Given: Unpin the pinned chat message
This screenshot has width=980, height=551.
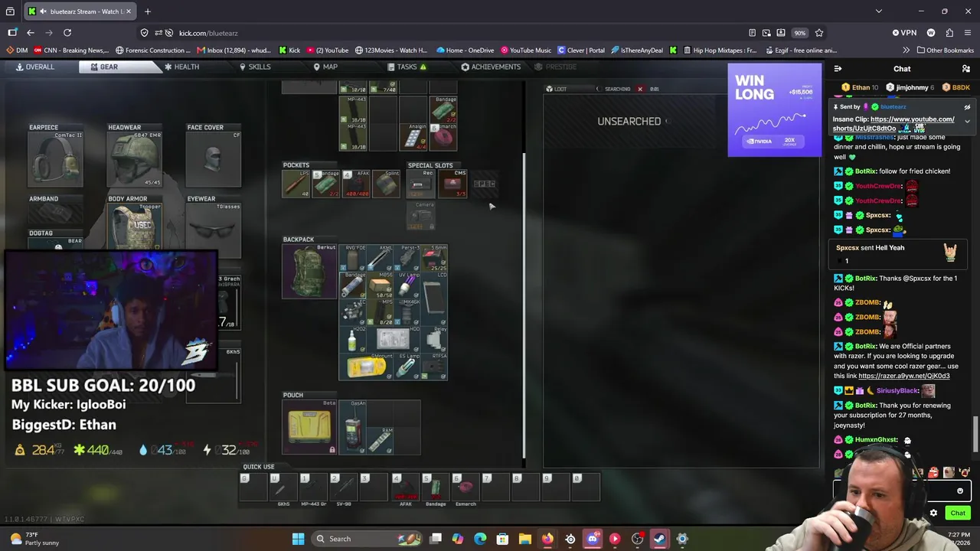Looking at the screenshot, I should tap(967, 107).
